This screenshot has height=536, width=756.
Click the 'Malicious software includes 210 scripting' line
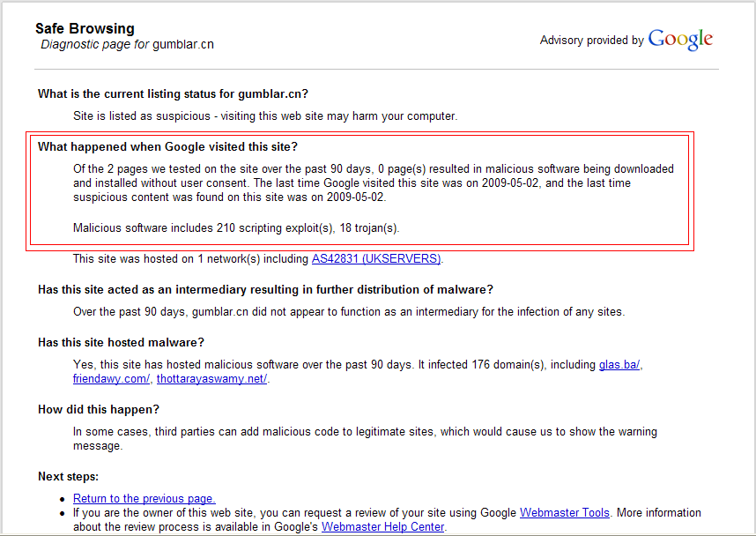(x=236, y=228)
